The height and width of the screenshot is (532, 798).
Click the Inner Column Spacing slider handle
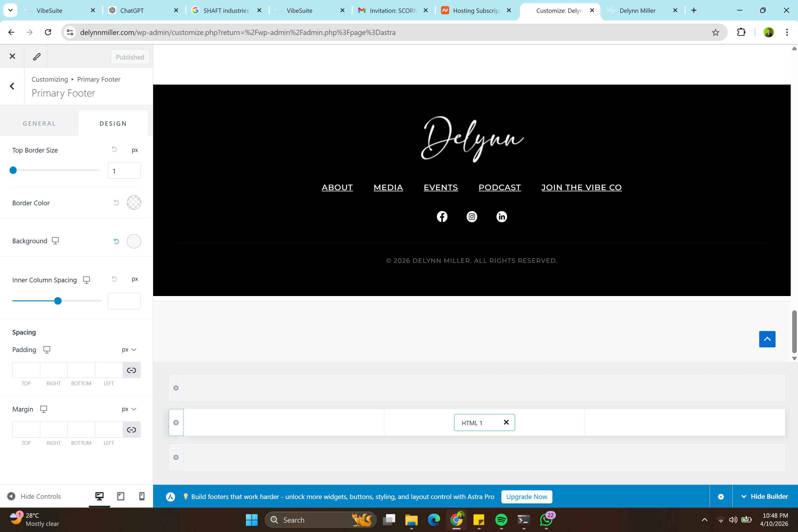coord(58,301)
